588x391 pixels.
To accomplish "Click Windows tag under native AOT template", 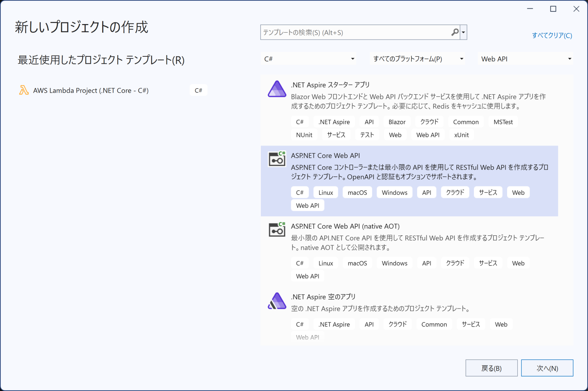I will tap(395, 263).
